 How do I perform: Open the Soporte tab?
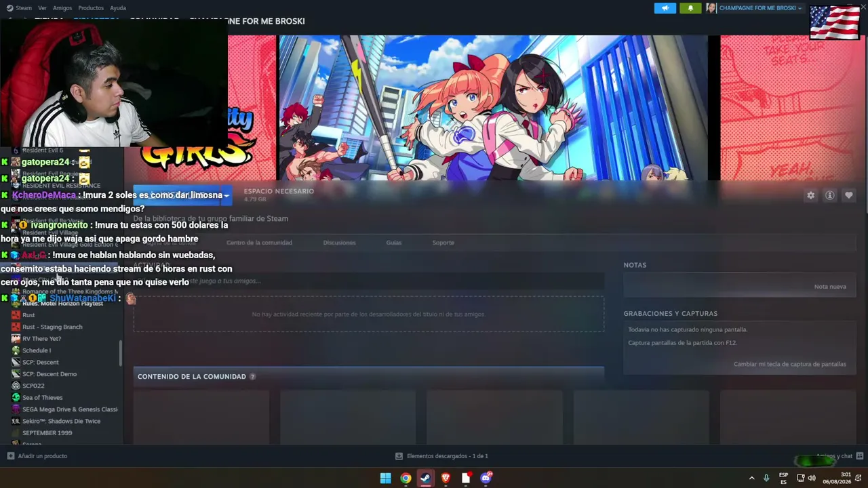pyautogui.click(x=443, y=243)
